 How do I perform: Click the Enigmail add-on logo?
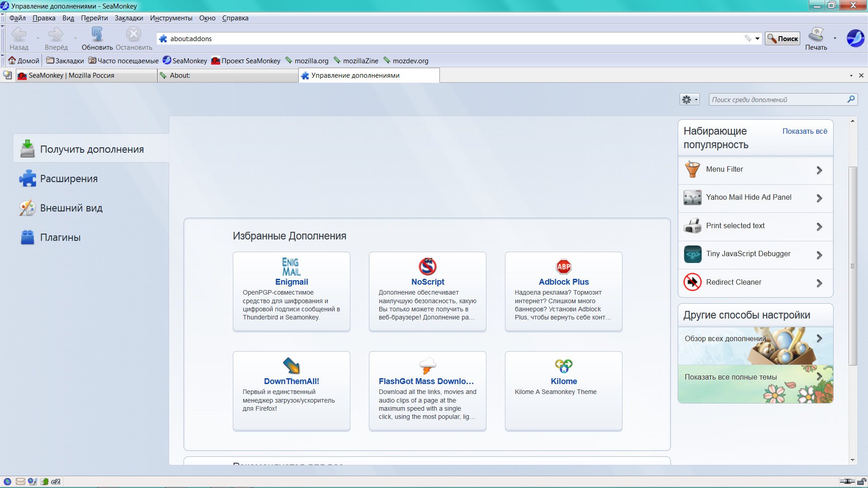[x=291, y=267]
